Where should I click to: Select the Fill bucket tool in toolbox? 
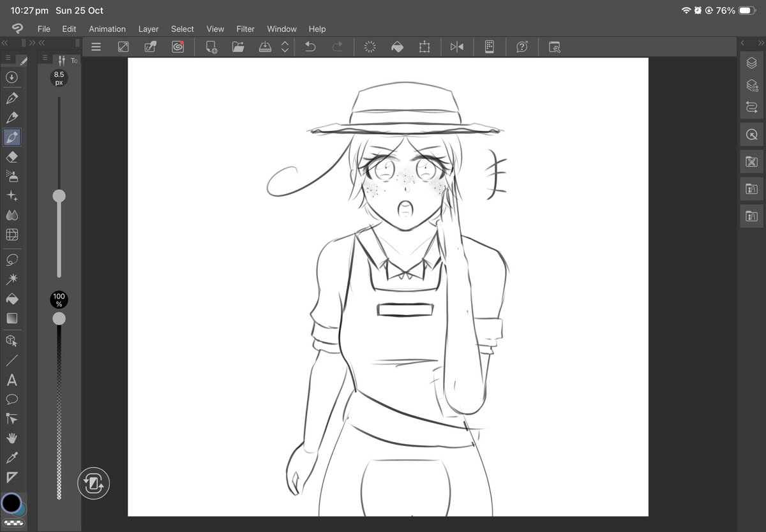click(x=11, y=299)
